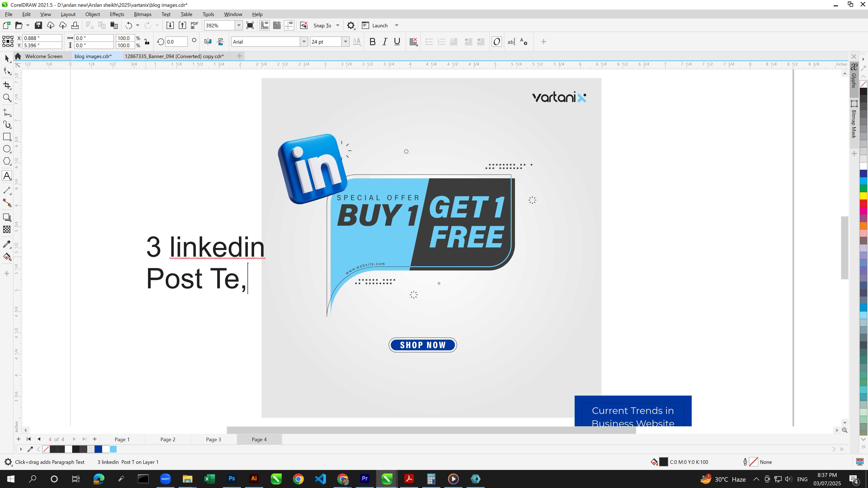Switch to Welcome Screen tab

coord(44,56)
